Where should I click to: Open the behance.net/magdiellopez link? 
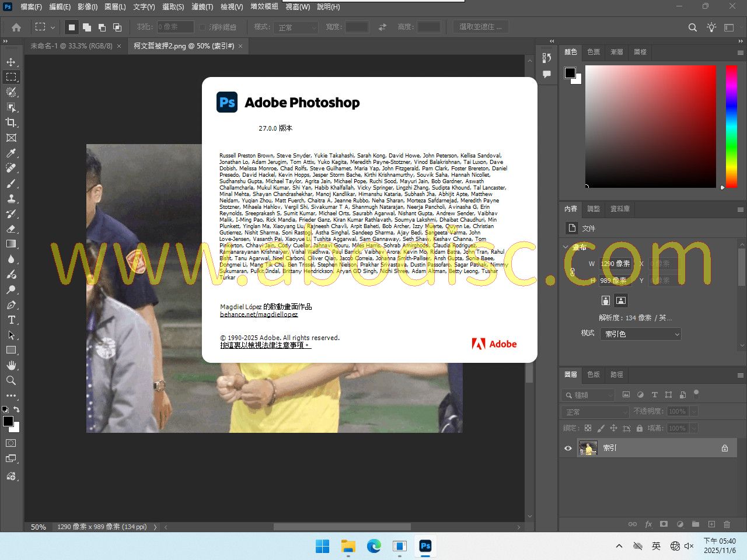[x=259, y=314]
